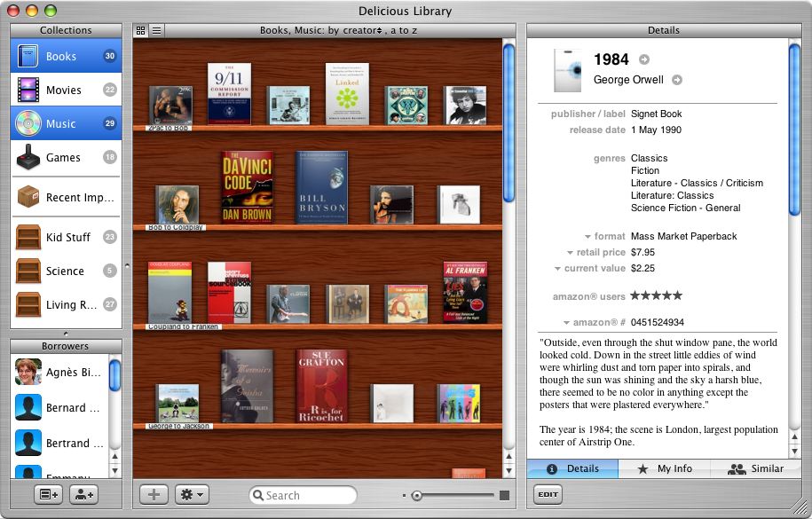This screenshot has width=812, height=519.
Task: Select the Al Franken Lies book
Action: (x=465, y=293)
